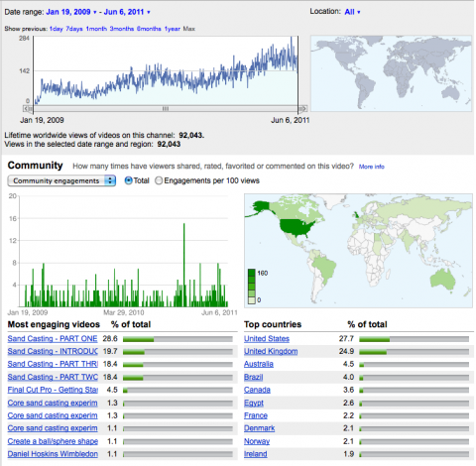Open United Kingdom country link
The width and height of the screenshot is (476, 466).
pos(271,351)
